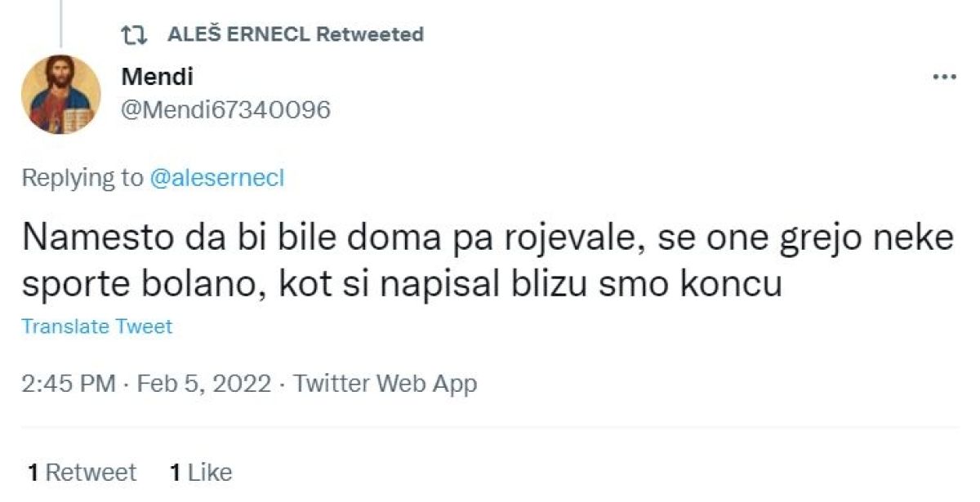
Task: Click the "Replying to" label
Action: pos(82,179)
